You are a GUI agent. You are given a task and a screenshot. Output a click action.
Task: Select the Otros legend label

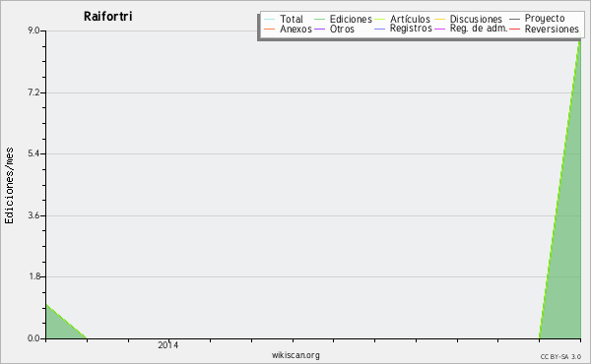(342, 29)
